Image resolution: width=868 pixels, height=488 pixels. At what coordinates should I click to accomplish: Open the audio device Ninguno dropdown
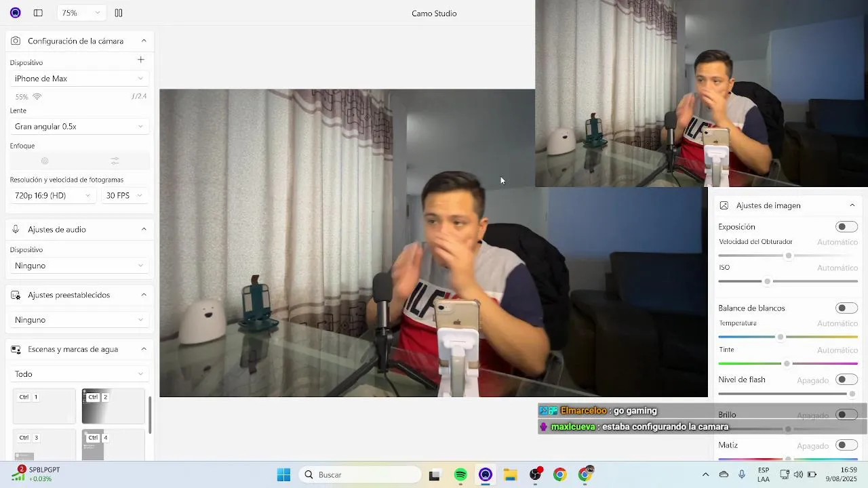(x=79, y=266)
